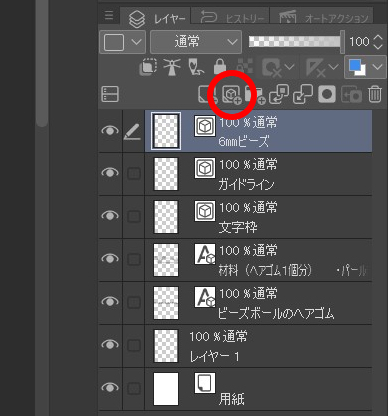Screen dimensions: 388x416
Task: Switch to the オートアクション tab
Action: 321,17
